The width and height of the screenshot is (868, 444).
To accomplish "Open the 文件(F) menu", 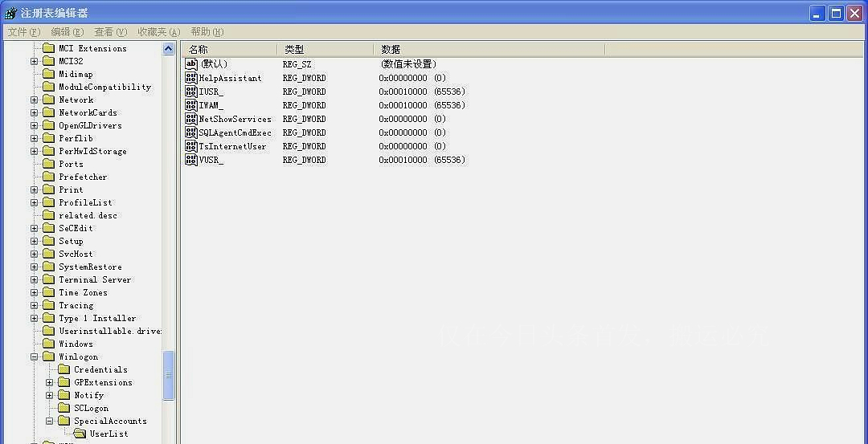I will 24,32.
